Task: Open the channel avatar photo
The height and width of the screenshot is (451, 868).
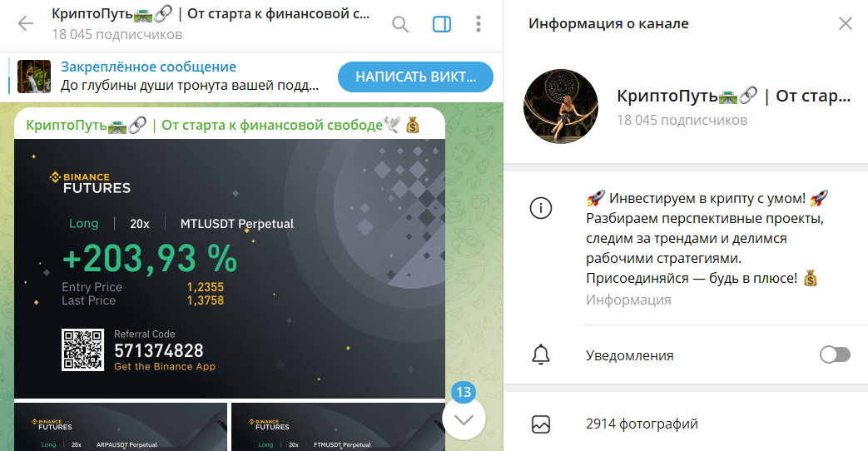Action: 561,107
